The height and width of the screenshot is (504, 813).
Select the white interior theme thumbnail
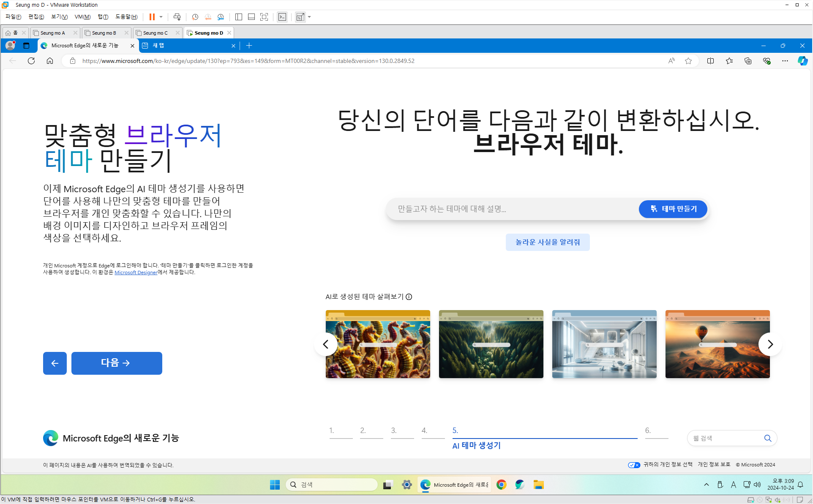coord(604,344)
